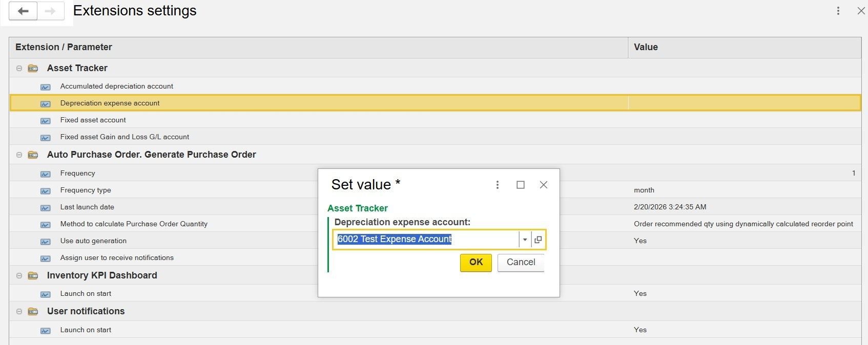Click the Frequency type parameter icon
Viewport: 868px width, 345px height.
(46, 191)
